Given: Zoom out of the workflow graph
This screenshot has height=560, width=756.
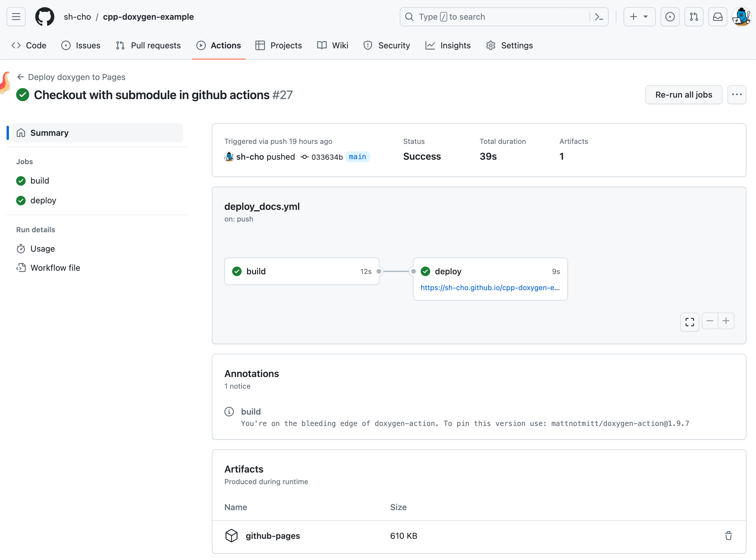Looking at the screenshot, I should coord(710,321).
